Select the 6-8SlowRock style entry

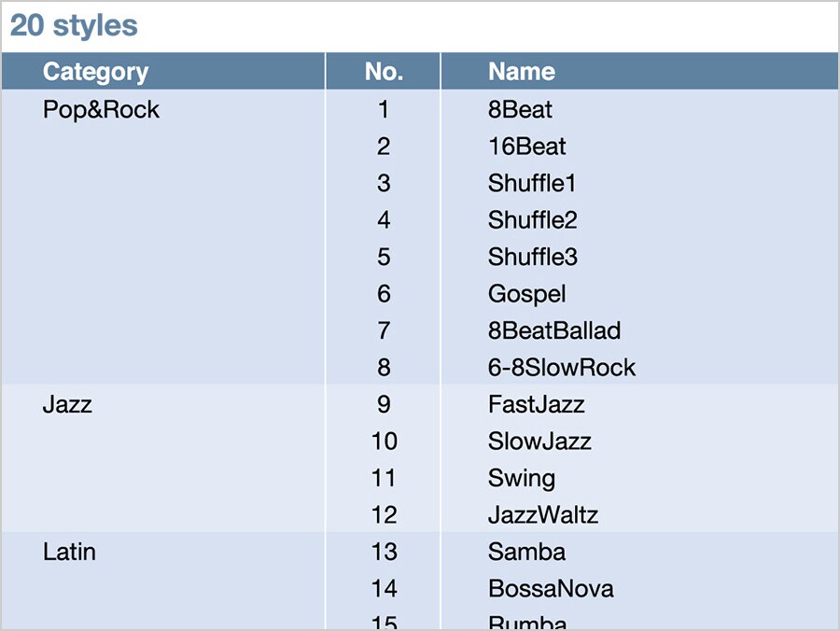point(561,368)
